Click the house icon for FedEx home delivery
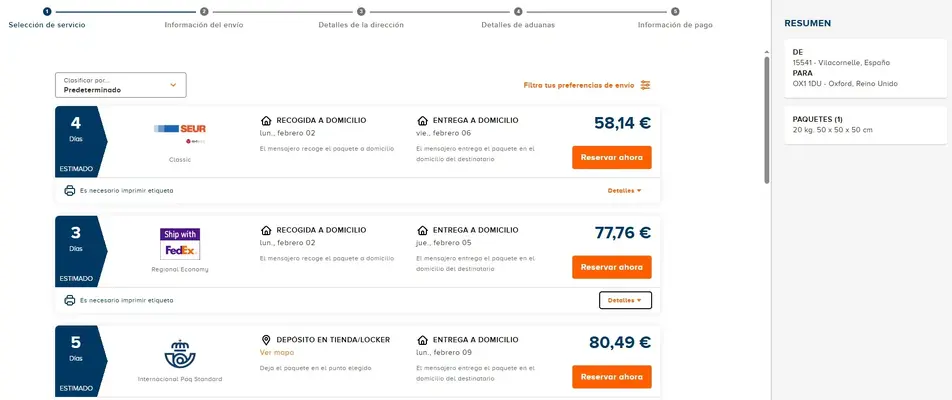This screenshot has width=952, height=400. pos(423,230)
